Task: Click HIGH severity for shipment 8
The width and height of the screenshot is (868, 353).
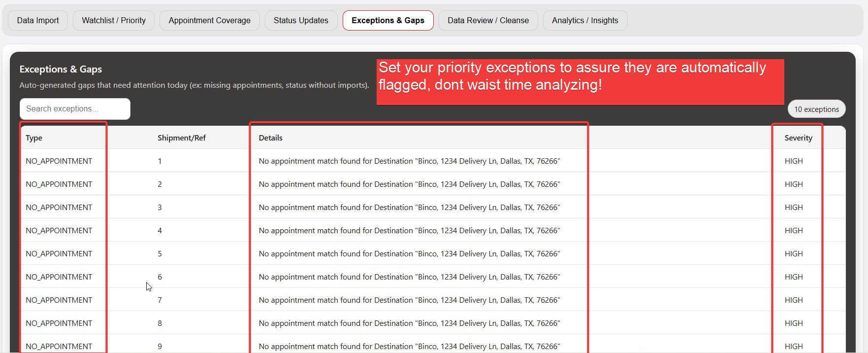Action: (x=794, y=323)
